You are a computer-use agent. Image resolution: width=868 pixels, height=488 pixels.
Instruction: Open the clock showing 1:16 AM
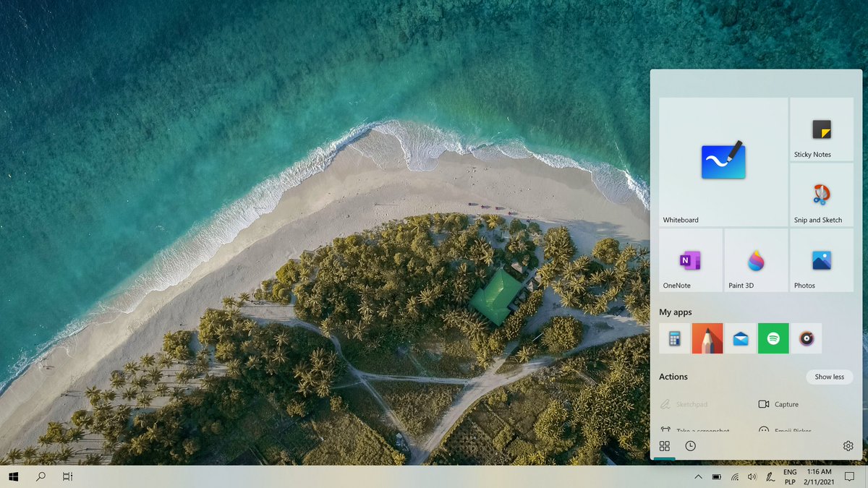tap(819, 476)
